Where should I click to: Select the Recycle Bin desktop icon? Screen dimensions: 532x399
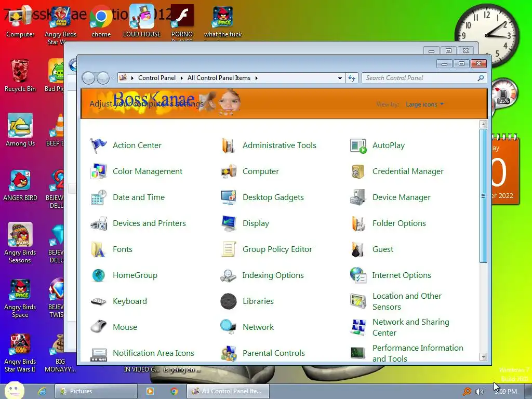point(20,75)
